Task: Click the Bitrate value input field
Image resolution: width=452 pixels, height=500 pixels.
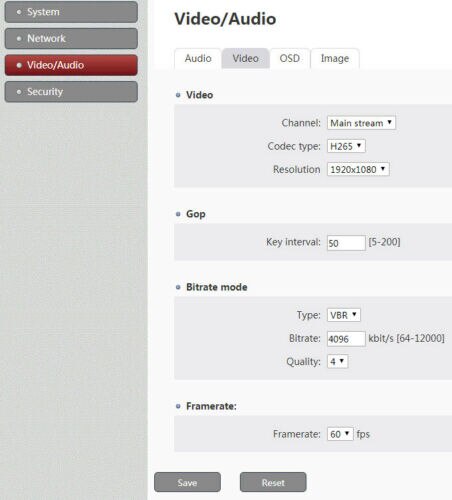Action: point(346,339)
